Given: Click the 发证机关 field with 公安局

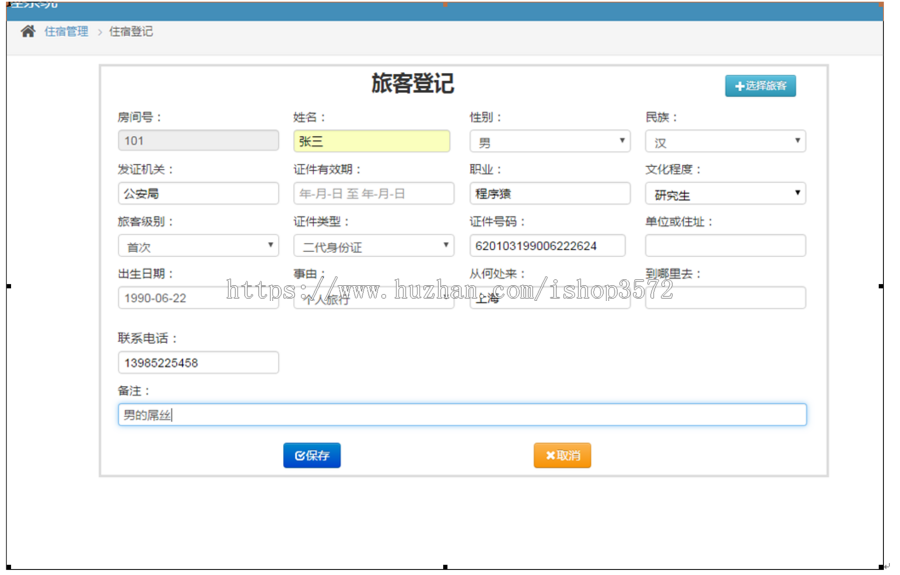Looking at the screenshot, I should 199,193.
